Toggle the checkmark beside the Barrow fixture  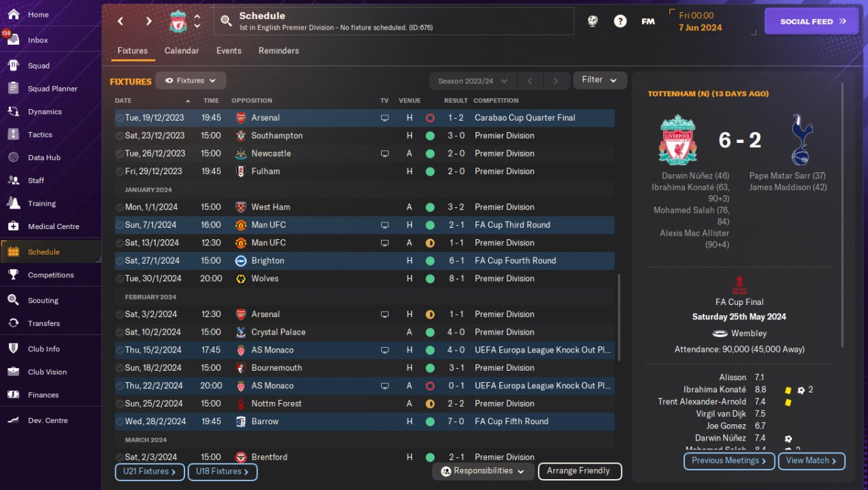[x=119, y=422]
